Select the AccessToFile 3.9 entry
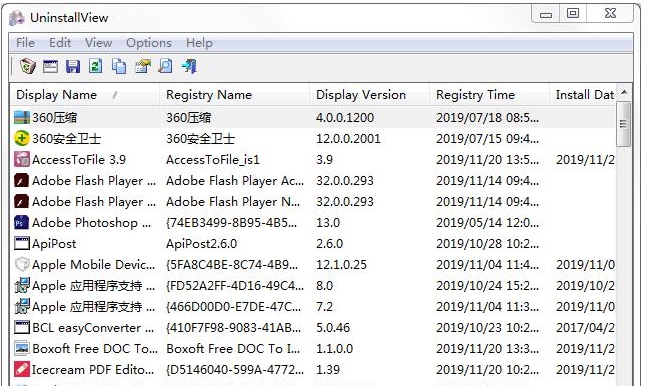 tap(79, 160)
